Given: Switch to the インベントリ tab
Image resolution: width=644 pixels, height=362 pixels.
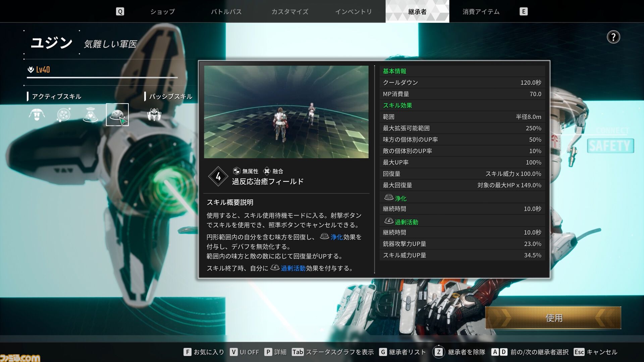Looking at the screenshot, I should (x=354, y=11).
